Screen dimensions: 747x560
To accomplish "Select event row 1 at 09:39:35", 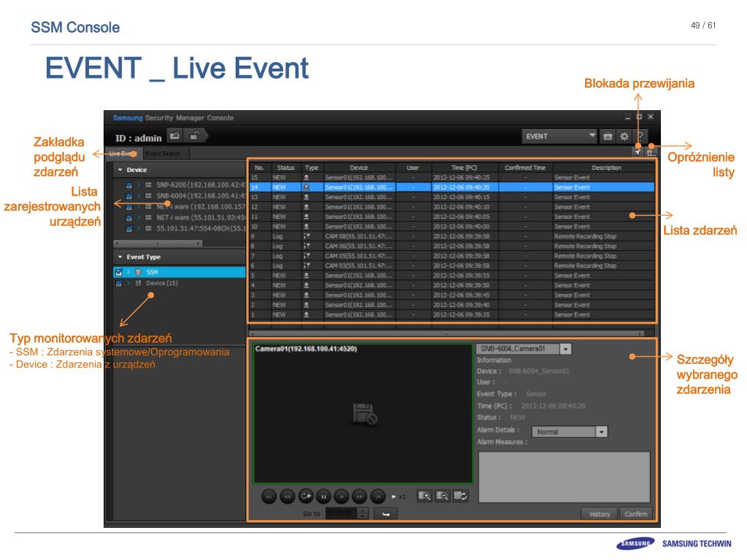I will click(x=452, y=315).
